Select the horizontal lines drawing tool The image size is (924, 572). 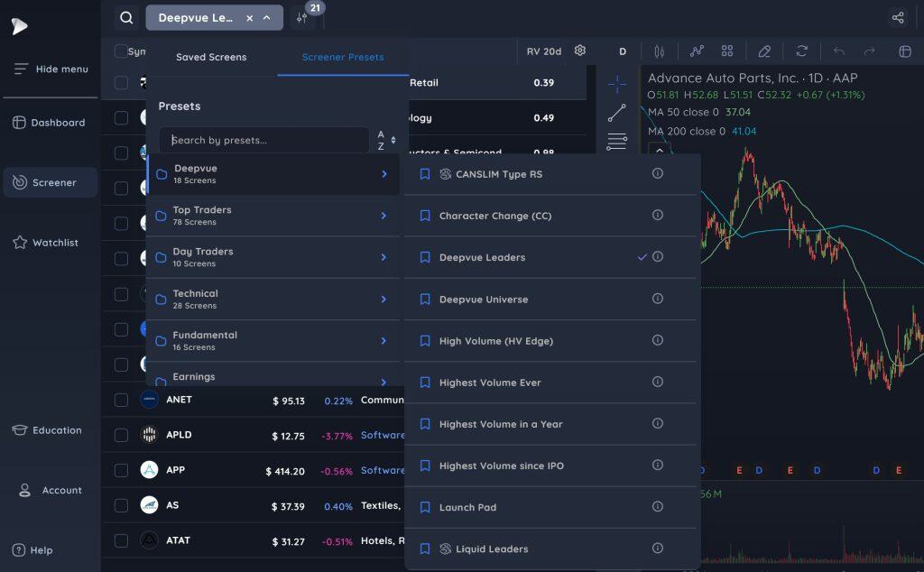coord(617,142)
